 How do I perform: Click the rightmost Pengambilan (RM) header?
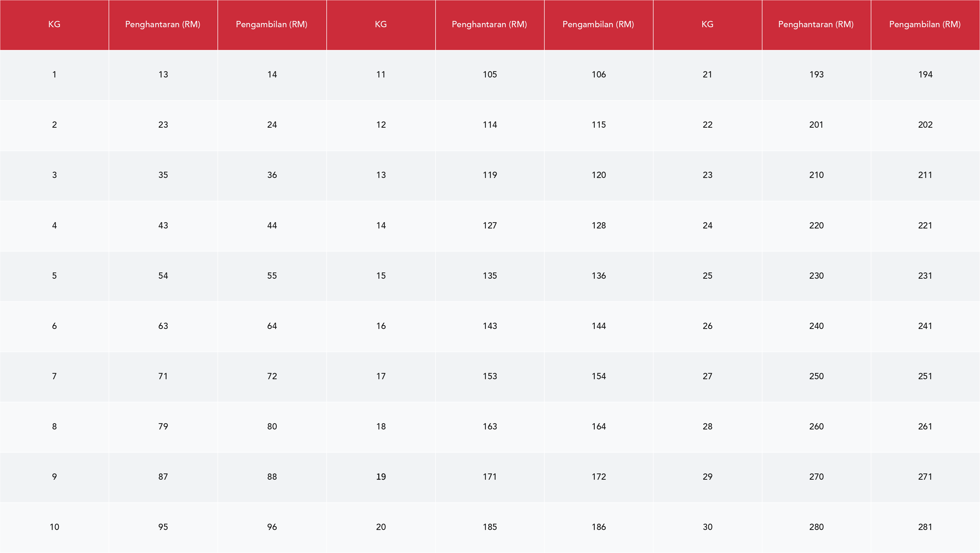click(925, 24)
